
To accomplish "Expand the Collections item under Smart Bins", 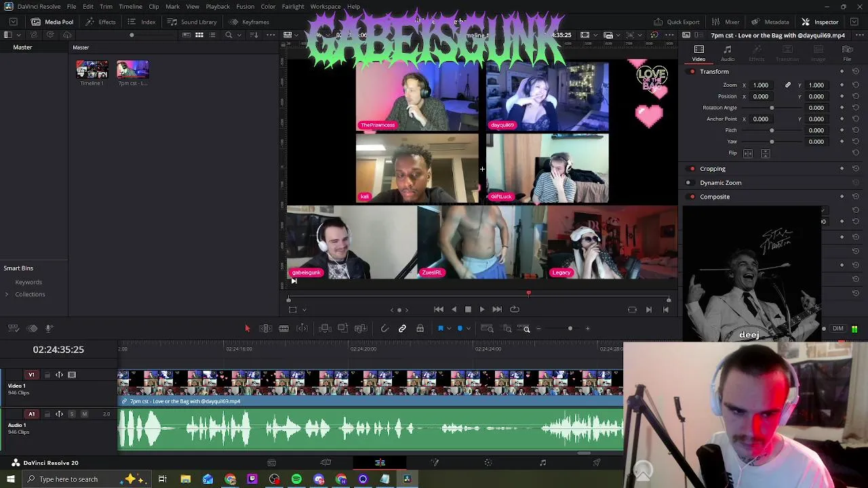I will click(7, 294).
